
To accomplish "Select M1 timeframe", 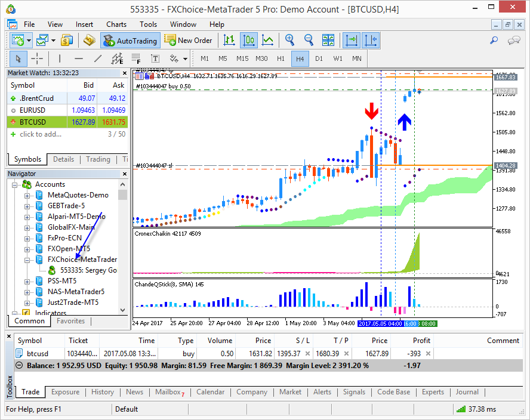I will pyautogui.click(x=205, y=59).
